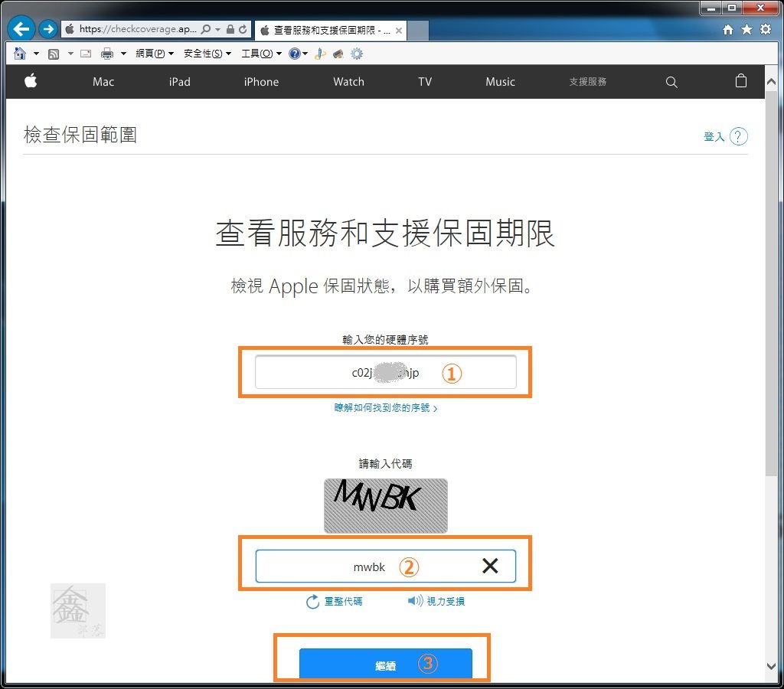The width and height of the screenshot is (784, 689).
Task: Open a new blank tab
Action: (x=418, y=31)
